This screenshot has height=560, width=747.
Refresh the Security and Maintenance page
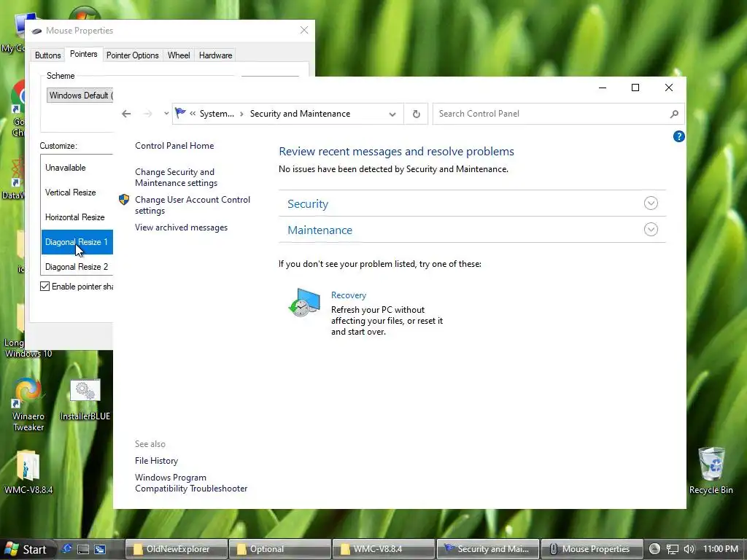tap(416, 114)
